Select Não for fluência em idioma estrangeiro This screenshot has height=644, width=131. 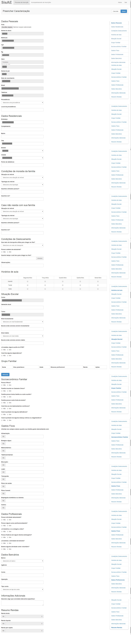[2, 537]
